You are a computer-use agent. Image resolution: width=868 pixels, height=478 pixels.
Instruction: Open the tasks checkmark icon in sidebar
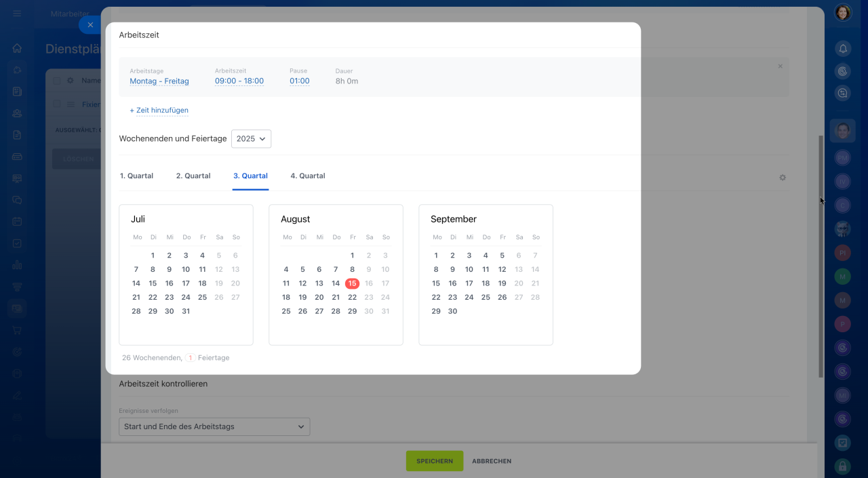pyautogui.click(x=18, y=243)
